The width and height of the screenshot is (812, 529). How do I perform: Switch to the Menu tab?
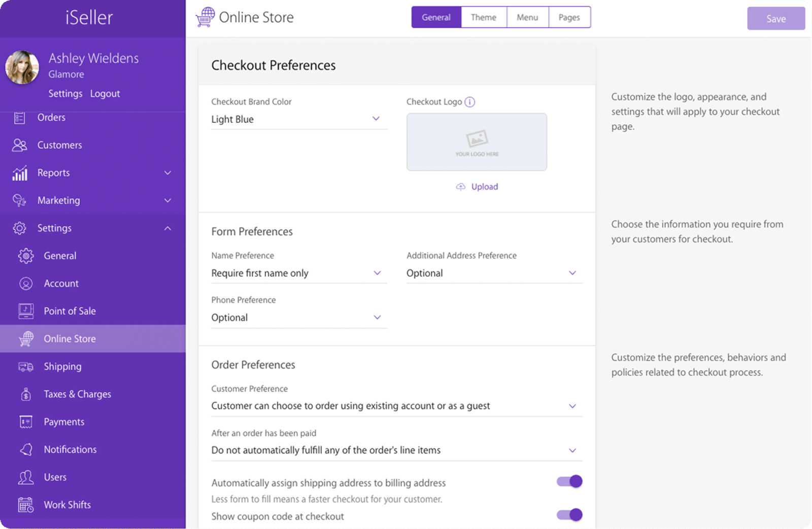527,17
